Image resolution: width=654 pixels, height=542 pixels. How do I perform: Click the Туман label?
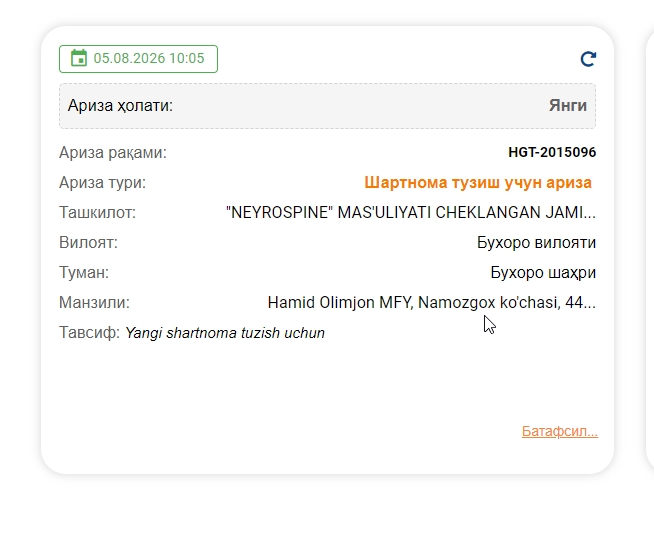[84, 273]
